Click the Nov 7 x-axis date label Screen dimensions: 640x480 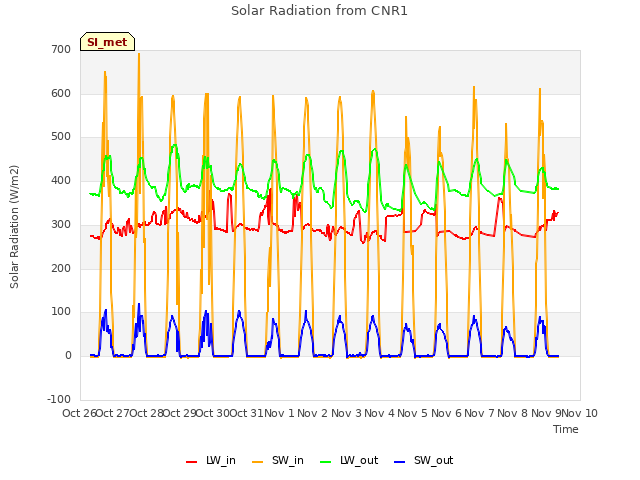coord(479,413)
